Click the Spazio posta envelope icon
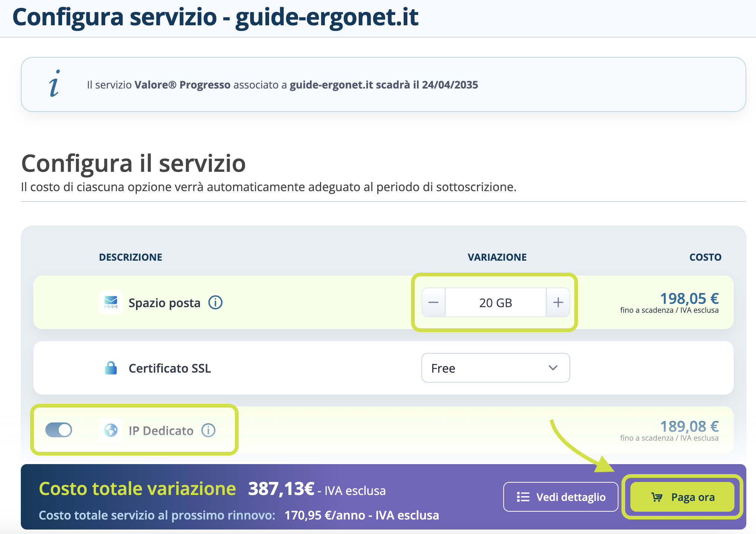The height and width of the screenshot is (534, 756). click(111, 302)
